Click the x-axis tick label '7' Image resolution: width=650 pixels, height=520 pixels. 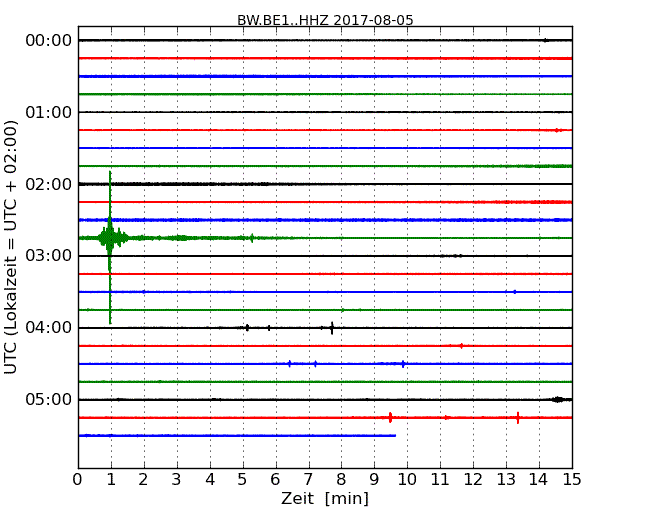tap(308, 480)
